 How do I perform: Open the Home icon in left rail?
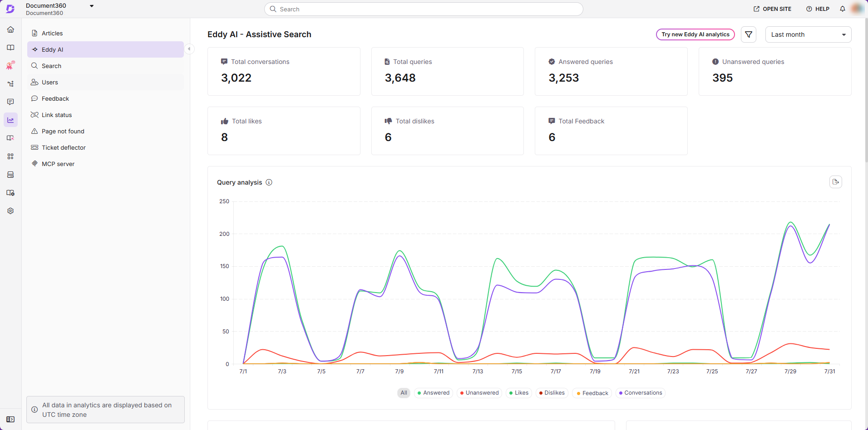click(10, 29)
